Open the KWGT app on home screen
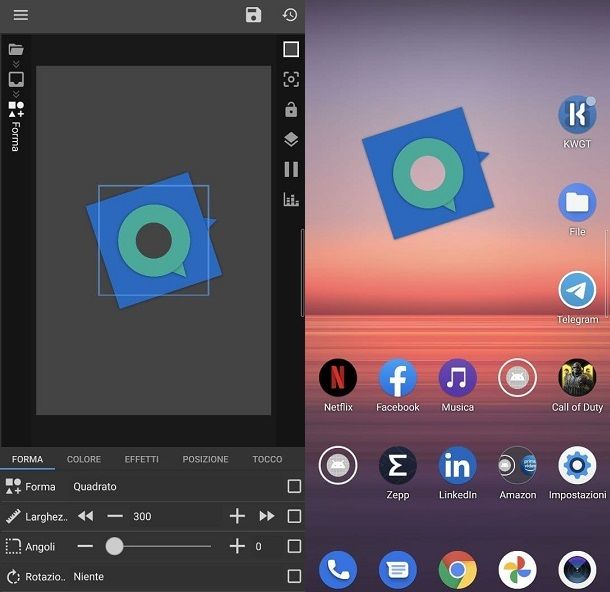Viewport: 610px width, 592px height. tap(577, 115)
